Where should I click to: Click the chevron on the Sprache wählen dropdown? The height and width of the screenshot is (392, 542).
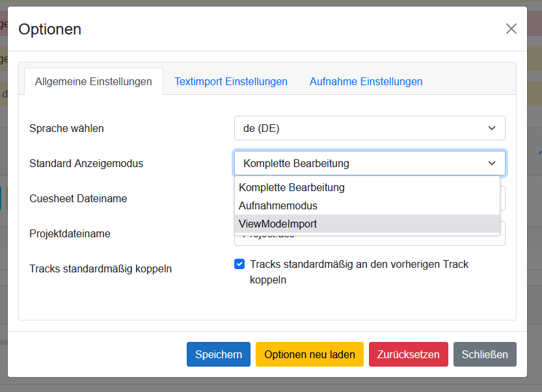click(x=492, y=128)
